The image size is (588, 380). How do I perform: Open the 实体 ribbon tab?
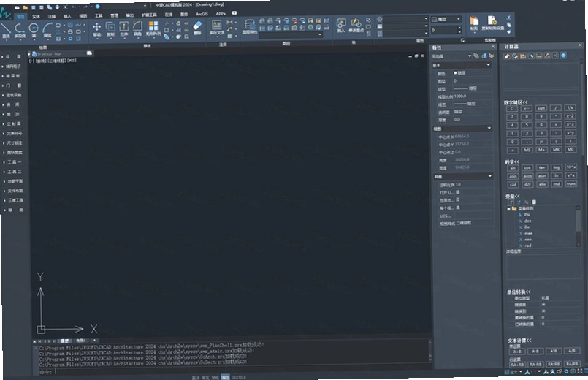(36, 17)
